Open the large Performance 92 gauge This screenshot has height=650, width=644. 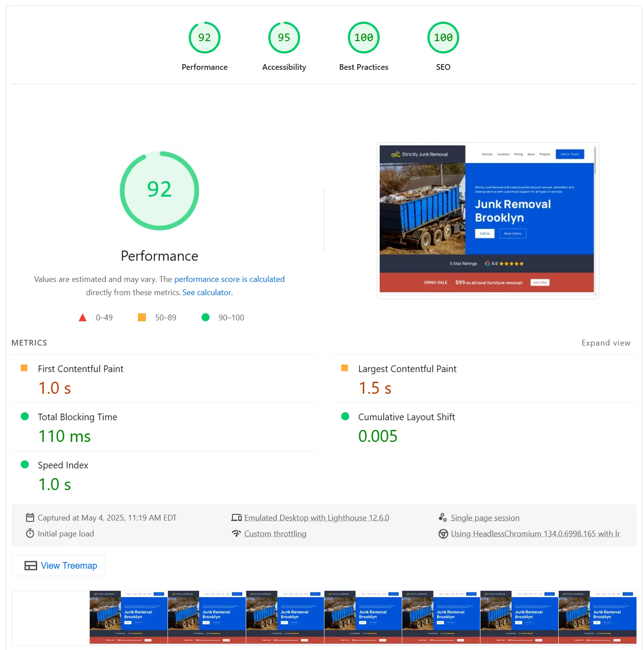tap(160, 190)
